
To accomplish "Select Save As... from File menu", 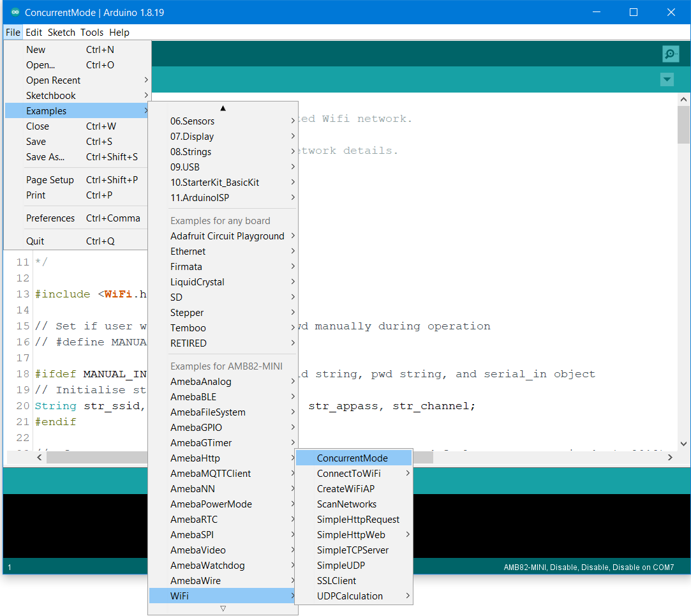I will tap(45, 157).
